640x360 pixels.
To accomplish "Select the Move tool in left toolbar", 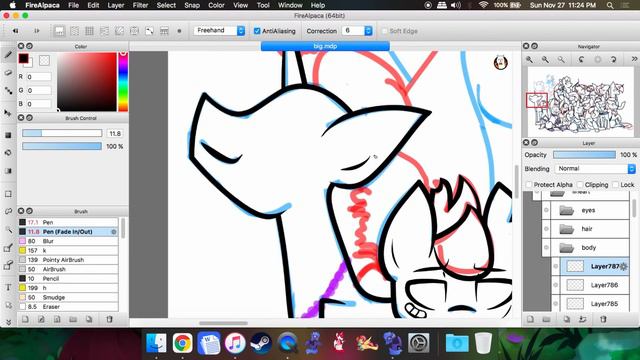I will coord(8,113).
